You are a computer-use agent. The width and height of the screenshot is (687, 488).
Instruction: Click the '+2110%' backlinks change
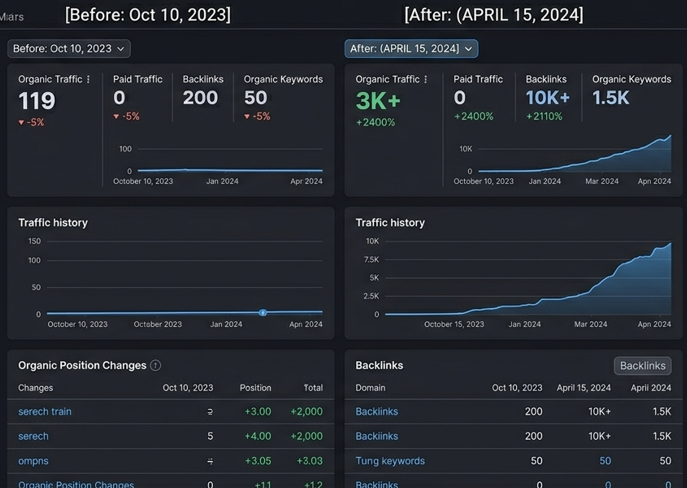(544, 117)
